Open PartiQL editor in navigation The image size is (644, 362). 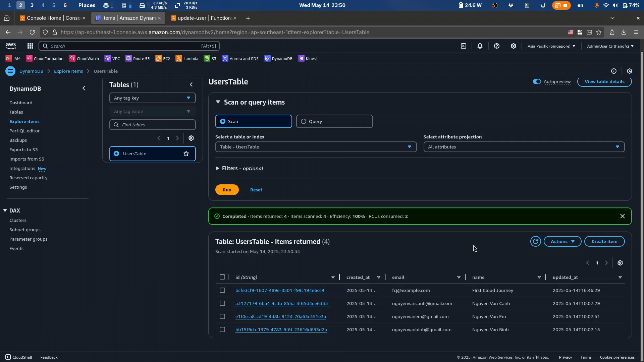[x=24, y=131]
